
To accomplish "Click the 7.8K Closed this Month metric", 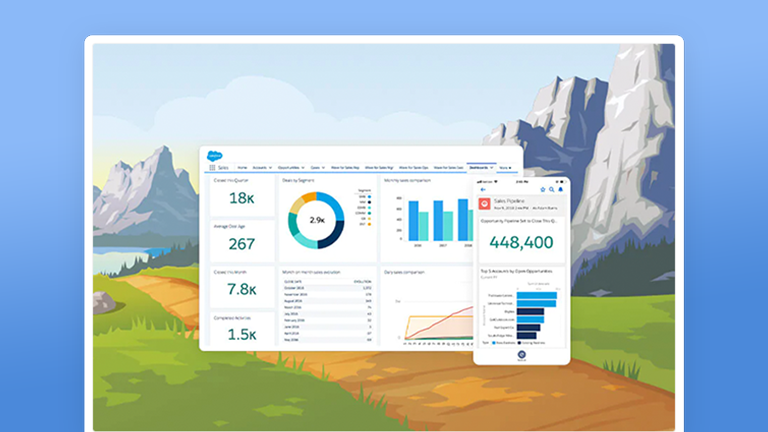I will pos(241,289).
